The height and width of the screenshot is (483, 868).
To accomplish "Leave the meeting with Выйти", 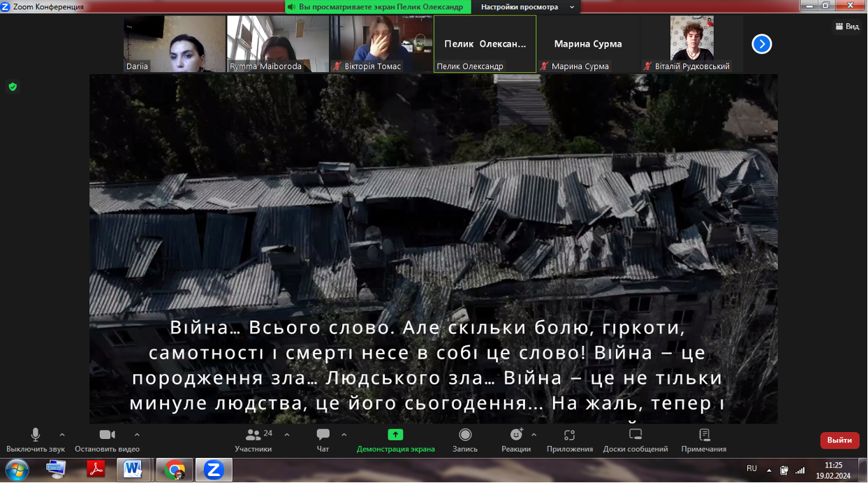I will 839,440.
